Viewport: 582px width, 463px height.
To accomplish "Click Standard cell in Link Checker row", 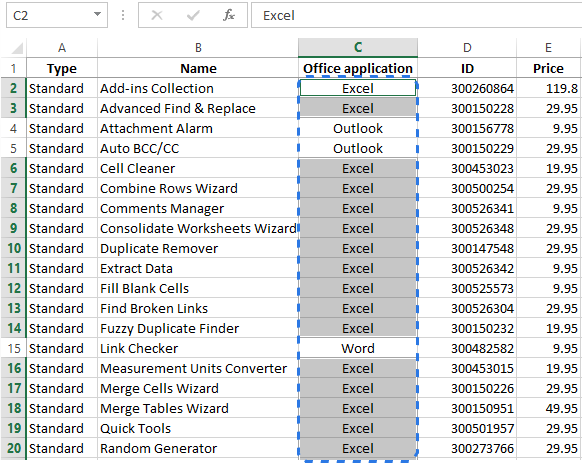I will pyautogui.click(x=62, y=348).
